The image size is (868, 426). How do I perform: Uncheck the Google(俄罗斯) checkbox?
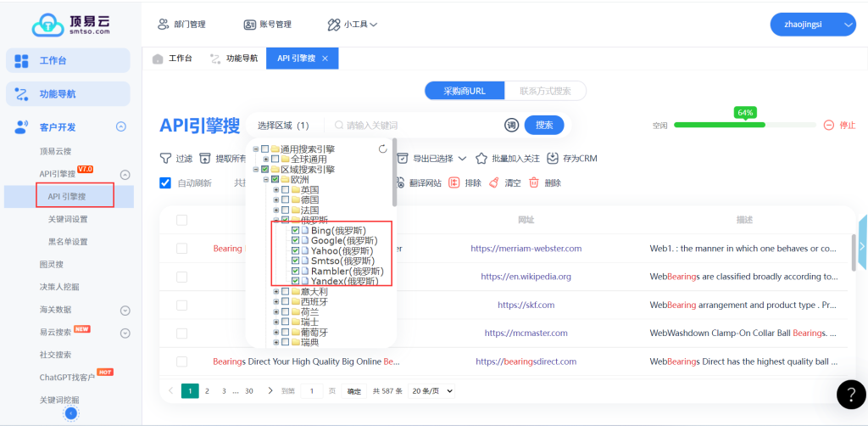coord(295,241)
